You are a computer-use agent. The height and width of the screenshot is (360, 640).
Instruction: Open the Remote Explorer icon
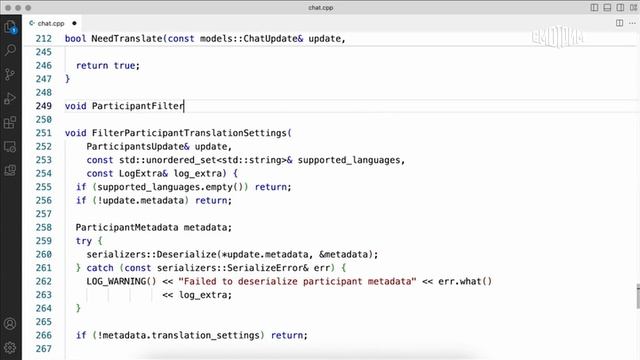pyautogui.click(x=10, y=147)
